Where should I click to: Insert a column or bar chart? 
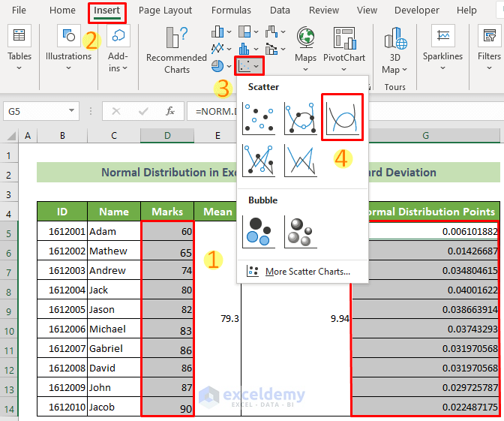[x=217, y=32]
